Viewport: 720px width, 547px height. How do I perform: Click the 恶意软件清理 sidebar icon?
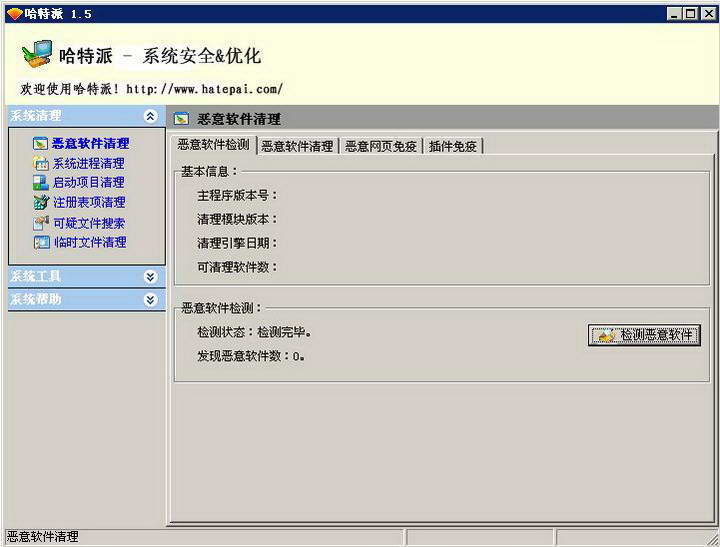click(40, 144)
